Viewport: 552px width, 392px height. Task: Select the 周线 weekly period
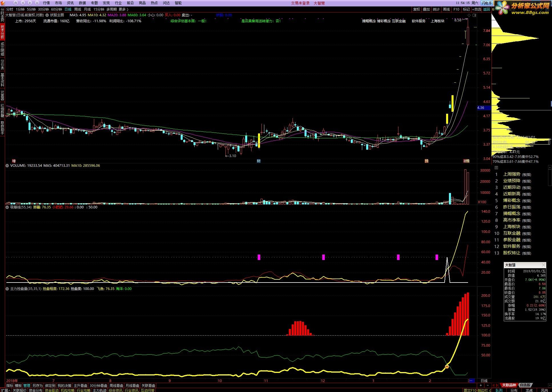click(78, 9)
